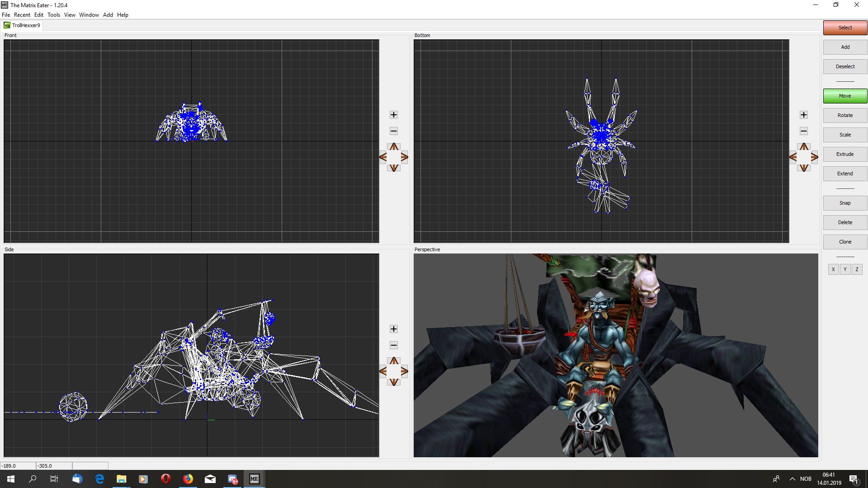Screen dimensions: 868x488
Task: Open the Recent menu
Action: (22, 15)
